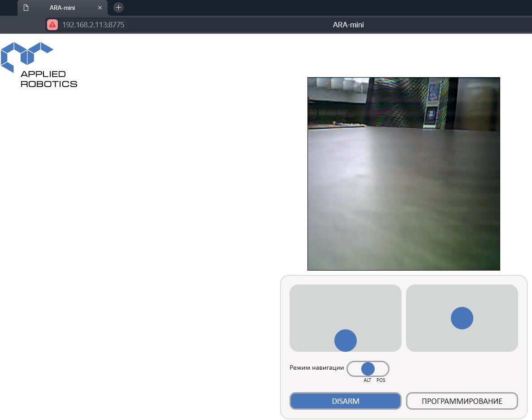Select the ALT navigation mode label
Image resolution: width=532 pixels, height=420 pixels.
pos(368,381)
